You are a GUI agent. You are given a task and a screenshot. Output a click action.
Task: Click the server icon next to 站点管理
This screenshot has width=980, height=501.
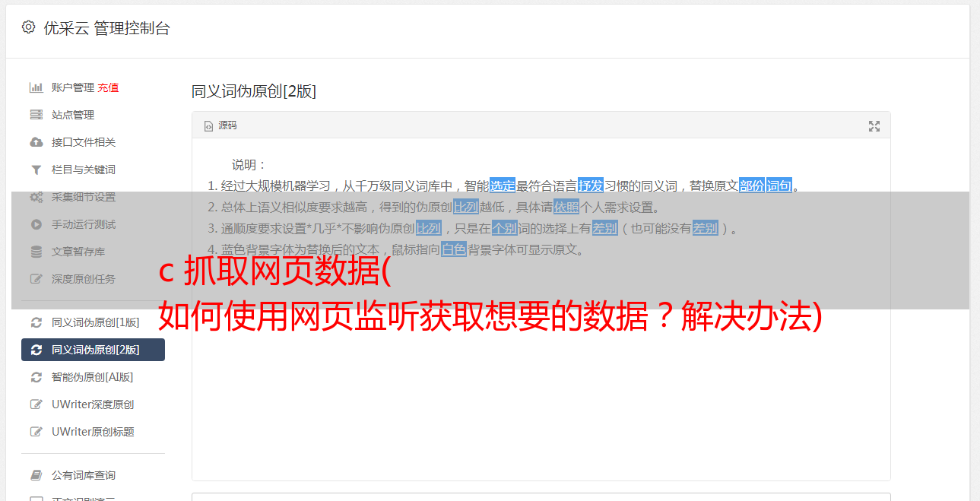coord(36,115)
